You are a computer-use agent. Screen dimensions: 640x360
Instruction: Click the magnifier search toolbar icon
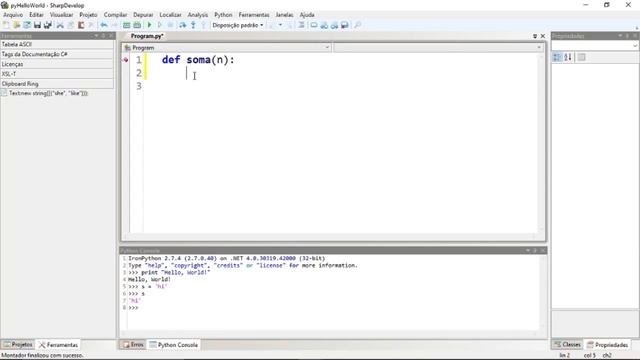pos(358,25)
